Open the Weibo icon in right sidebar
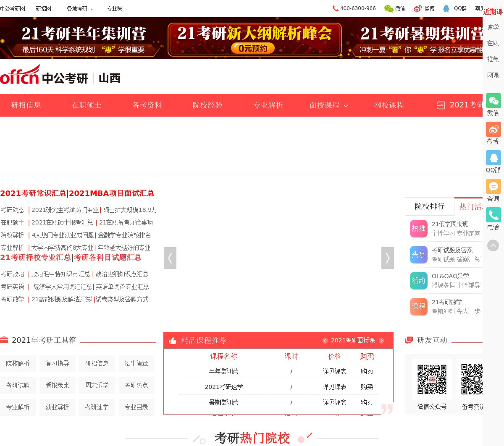Screen dimensions: 504x446 [x=493, y=130]
